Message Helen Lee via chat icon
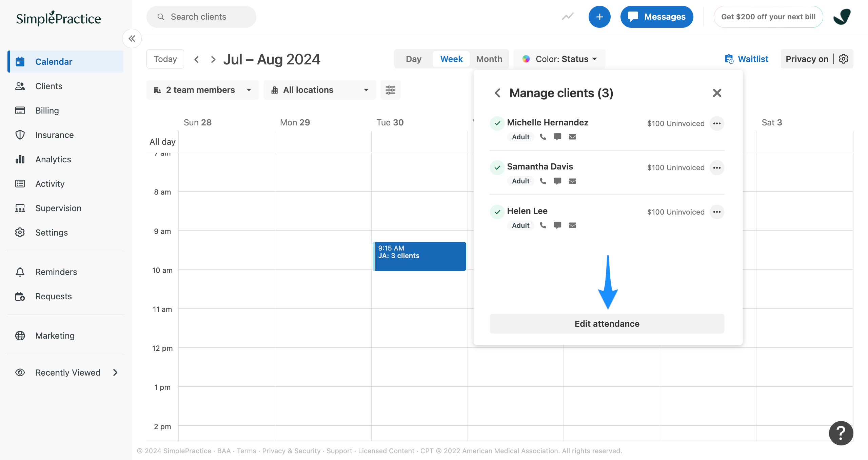The height and width of the screenshot is (460, 868). point(557,225)
